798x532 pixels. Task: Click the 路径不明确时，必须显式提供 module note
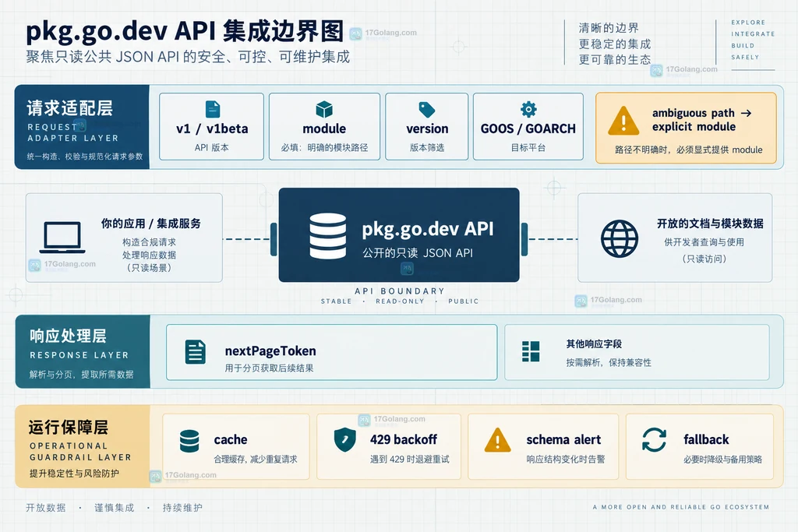689,150
